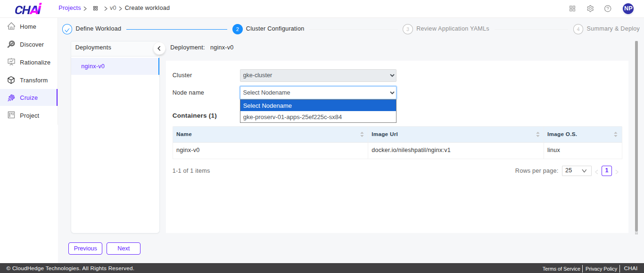Open the Projects breadcrumb link
Screen dimensions: 644x273
(x=69, y=8)
